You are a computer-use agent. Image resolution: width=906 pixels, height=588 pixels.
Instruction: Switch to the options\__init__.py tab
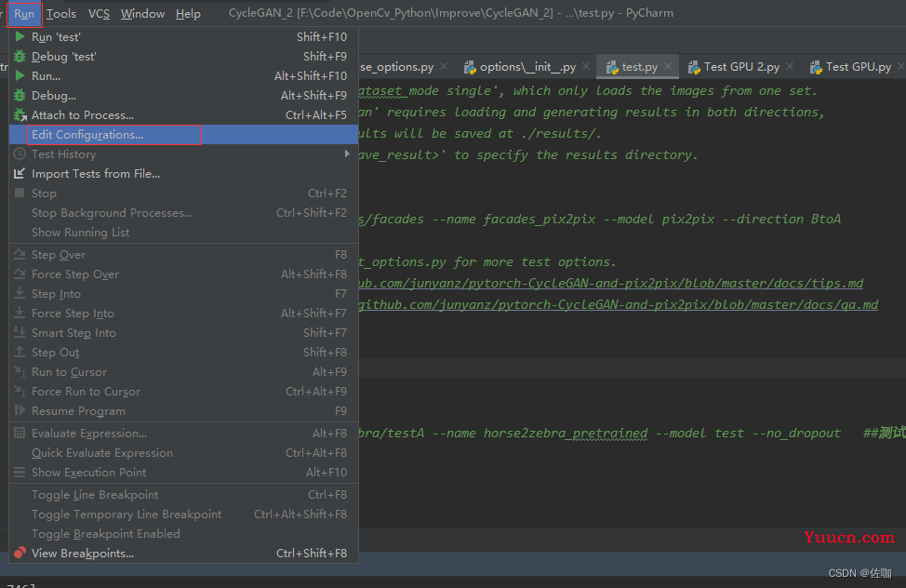(x=527, y=67)
